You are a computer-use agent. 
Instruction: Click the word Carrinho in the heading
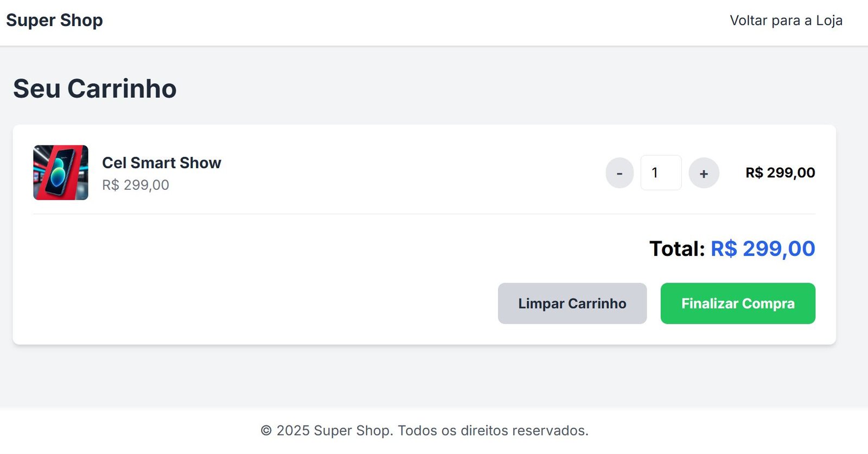tap(122, 88)
